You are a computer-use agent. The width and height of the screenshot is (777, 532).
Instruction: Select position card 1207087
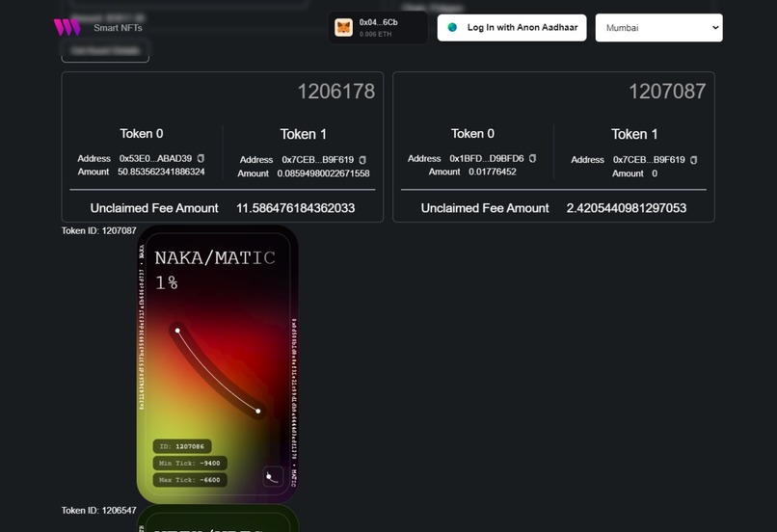(553, 146)
